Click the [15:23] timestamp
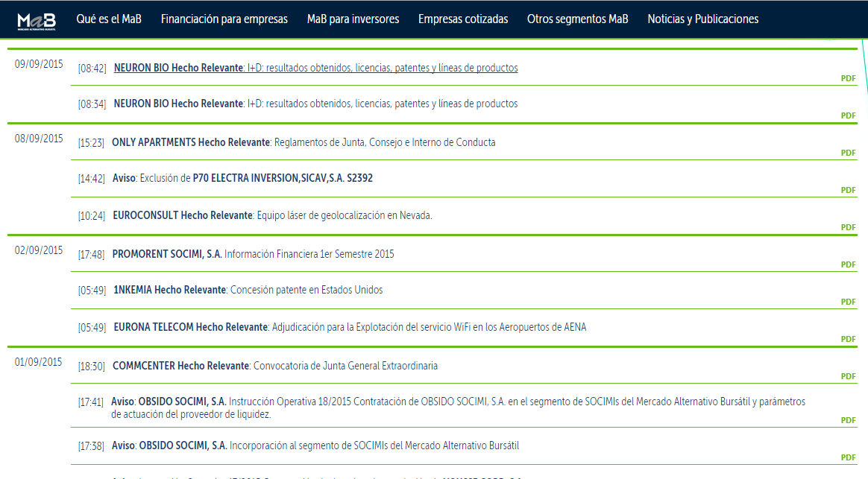The width and height of the screenshot is (868, 479). [91, 143]
